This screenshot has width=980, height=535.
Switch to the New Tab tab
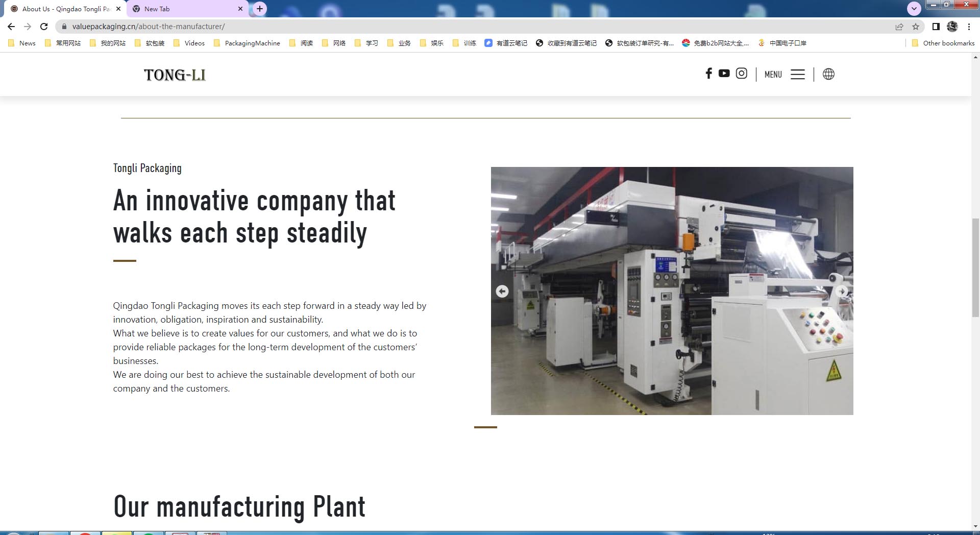point(186,9)
